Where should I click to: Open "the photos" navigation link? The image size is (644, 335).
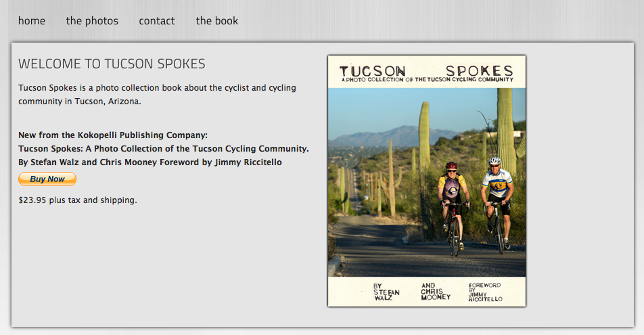92,20
